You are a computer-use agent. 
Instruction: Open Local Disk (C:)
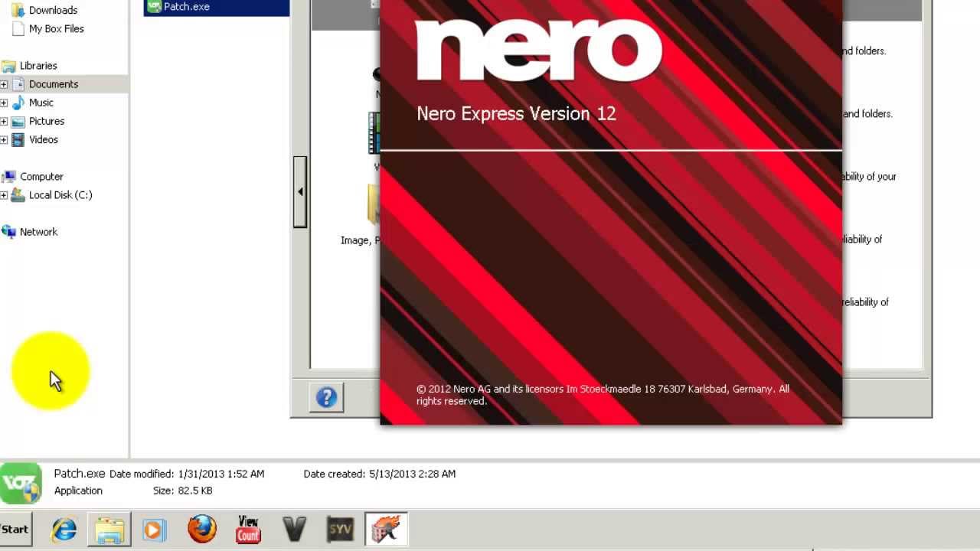point(51,194)
